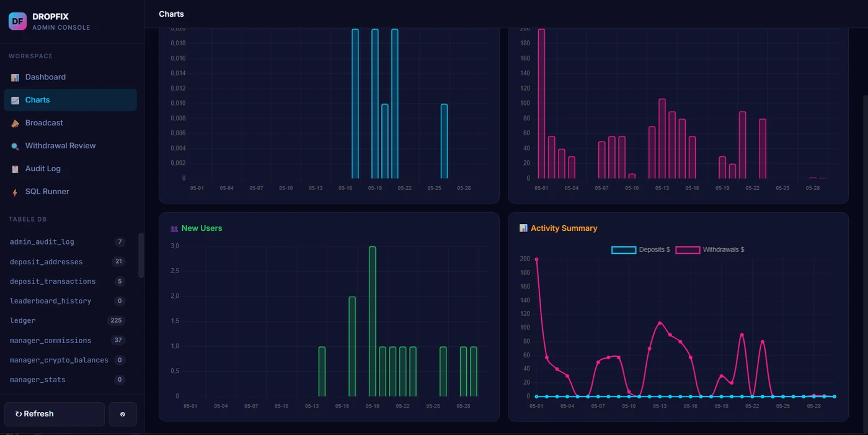Click the ADMIN CONSOLE subtitle
This screenshot has height=435, width=868.
click(x=61, y=28)
